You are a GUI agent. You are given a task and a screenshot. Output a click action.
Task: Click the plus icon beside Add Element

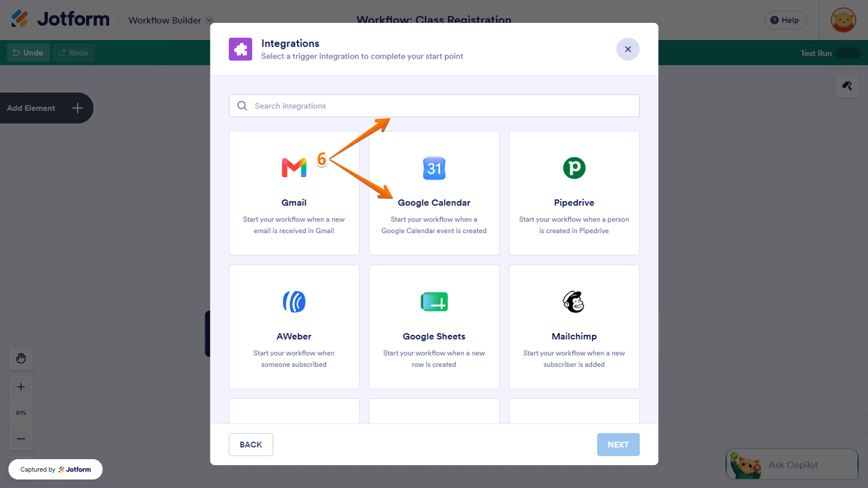77,108
